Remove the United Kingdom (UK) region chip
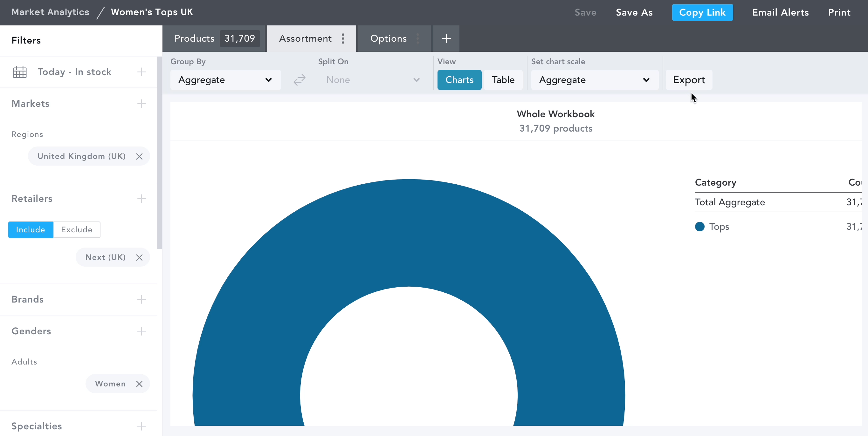This screenshot has width=868, height=436. [139, 157]
